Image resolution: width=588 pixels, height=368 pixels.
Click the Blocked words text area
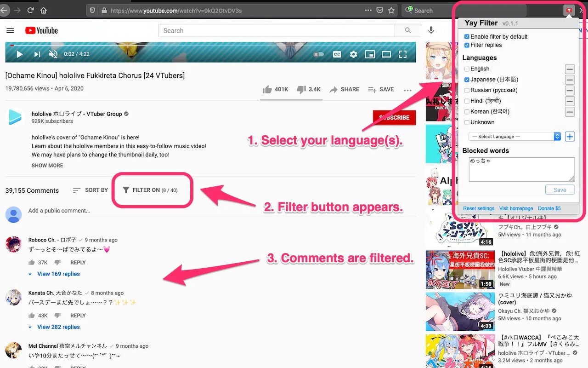point(521,169)
